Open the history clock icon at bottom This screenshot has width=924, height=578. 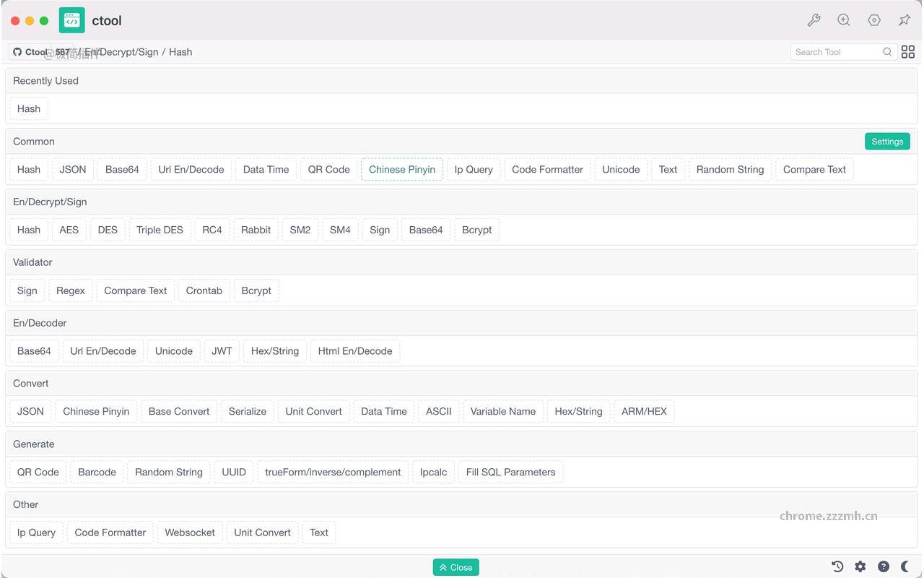[837, 566]
